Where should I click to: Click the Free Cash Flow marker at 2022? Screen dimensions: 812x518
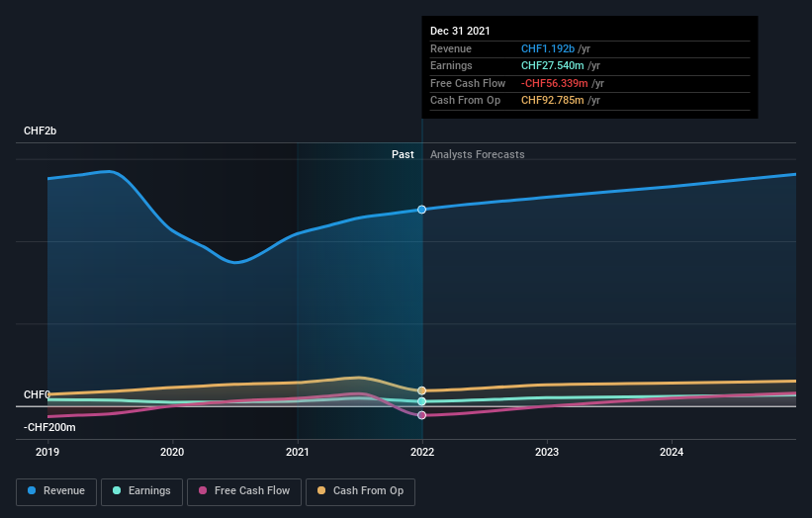tap(422, 415)
